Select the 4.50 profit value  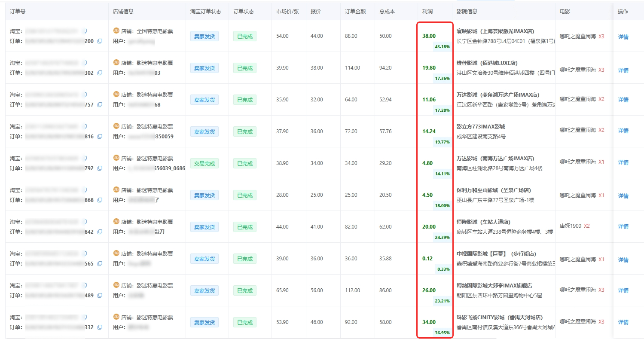427,195
